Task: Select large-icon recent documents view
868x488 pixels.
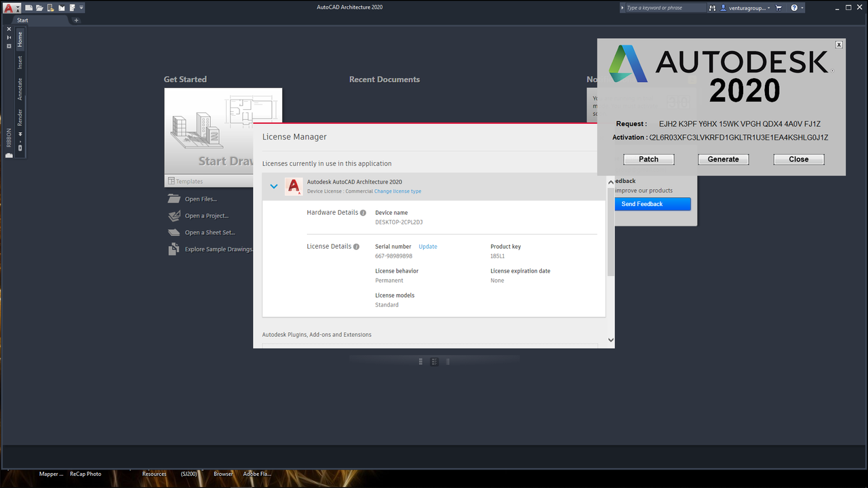Action: pyautogui.click(x=421, y=361)
